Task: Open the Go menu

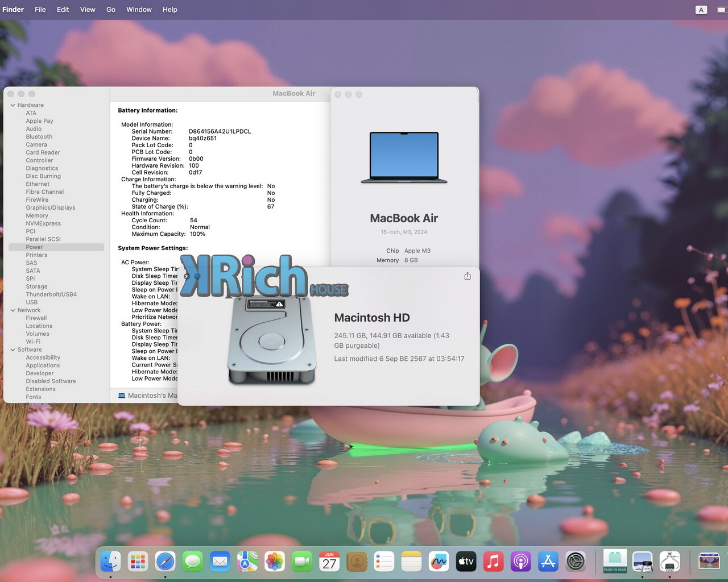Action: [111, 10]
